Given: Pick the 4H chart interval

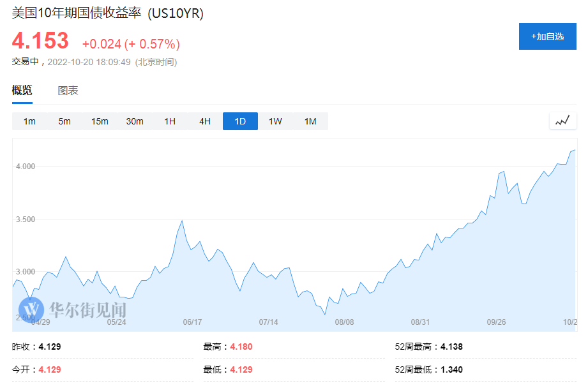Looking at the screenshot, I should click(205, 121).
